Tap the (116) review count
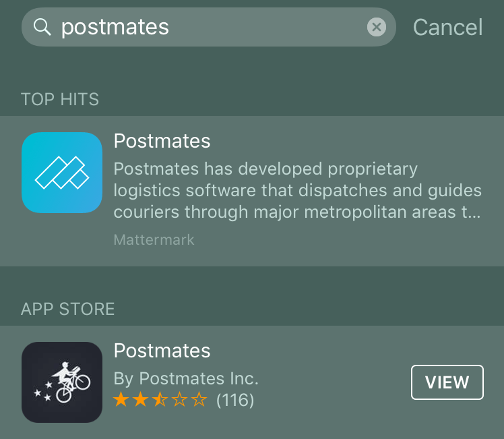This screenshot has width=504, height=439. (235, 400)
